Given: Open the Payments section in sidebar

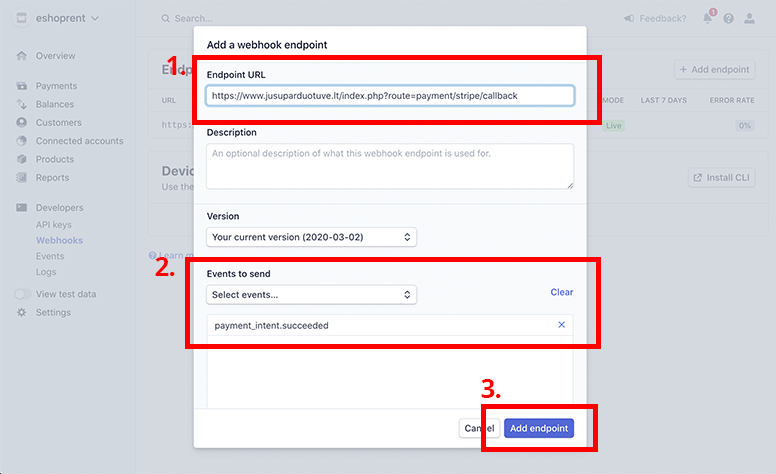Looking at the screenshot, I should click(x=56, y=86).
